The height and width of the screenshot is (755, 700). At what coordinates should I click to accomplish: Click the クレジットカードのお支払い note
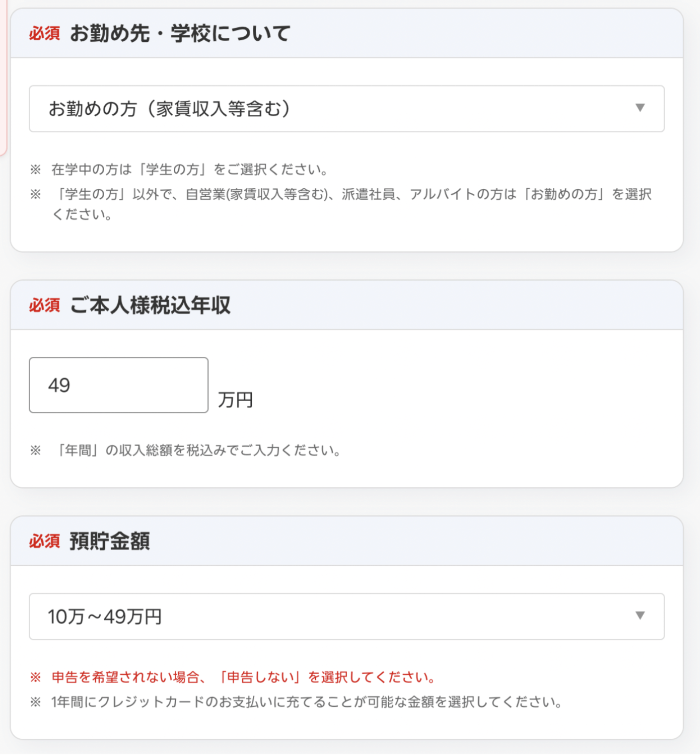(x=307, y=702)
